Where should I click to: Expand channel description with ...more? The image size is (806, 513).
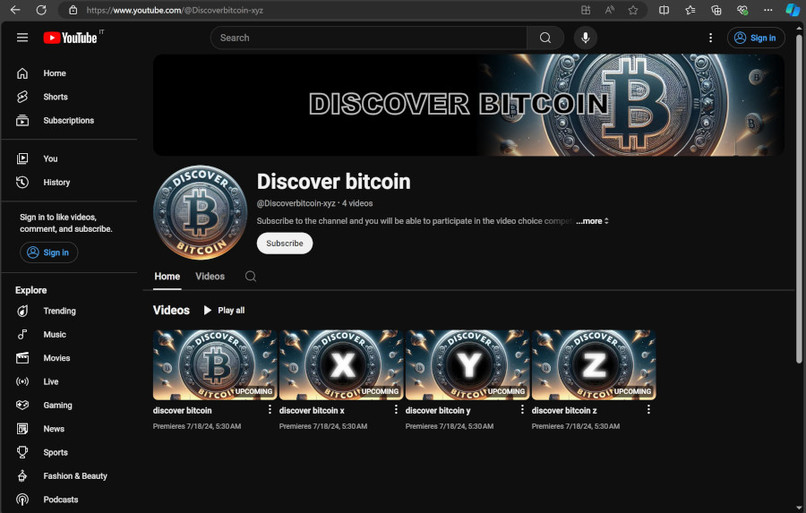click(592, 221)
